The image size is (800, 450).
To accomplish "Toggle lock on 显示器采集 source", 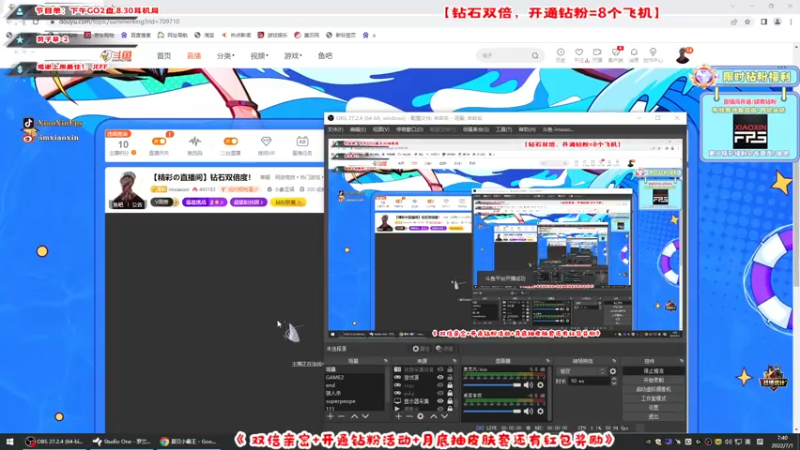I will coord(450,401).
